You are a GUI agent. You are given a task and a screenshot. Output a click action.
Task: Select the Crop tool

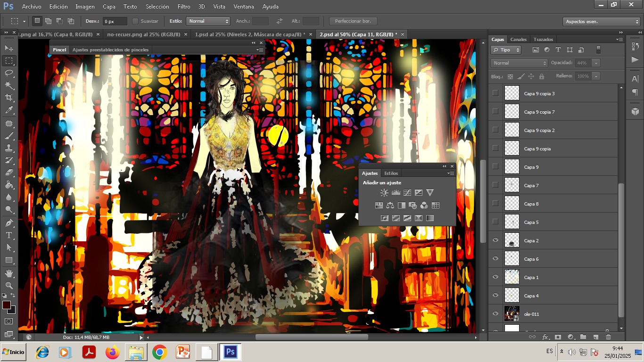coord(9,98)
